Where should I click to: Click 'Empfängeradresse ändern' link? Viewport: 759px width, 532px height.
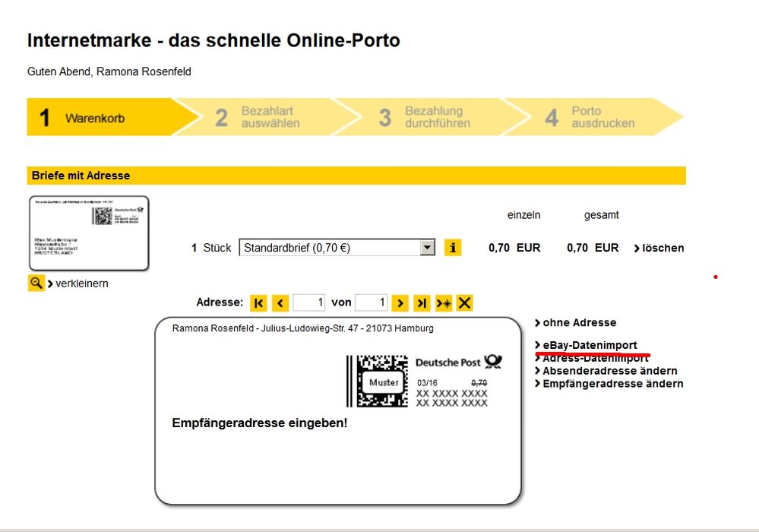pyautogui.click(x=612, y=384)
